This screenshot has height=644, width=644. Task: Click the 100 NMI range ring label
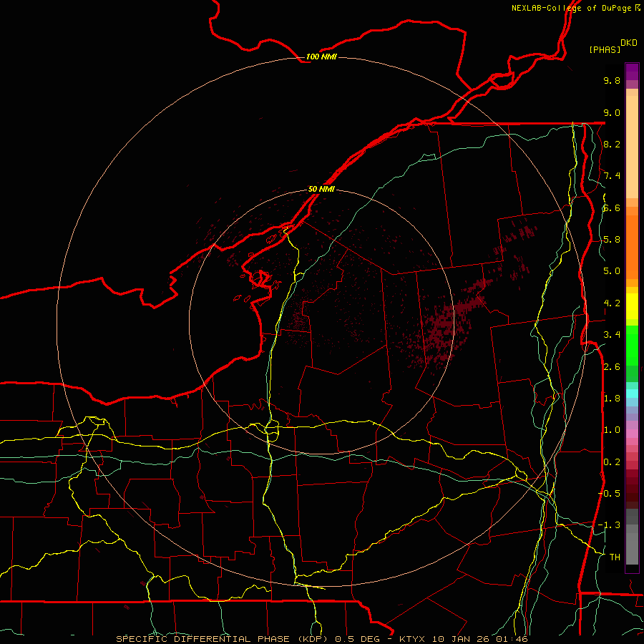tap(321, 57)
